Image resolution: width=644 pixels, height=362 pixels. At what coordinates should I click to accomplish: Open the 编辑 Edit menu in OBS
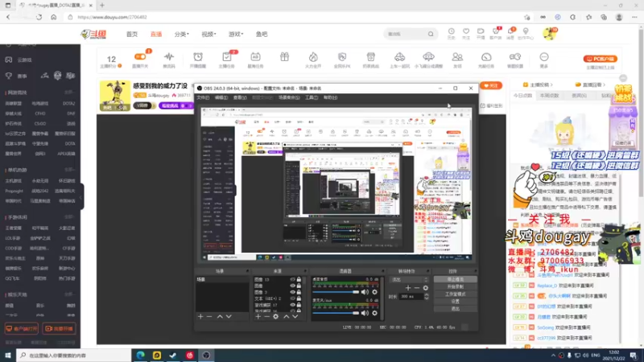click(221, 97)
